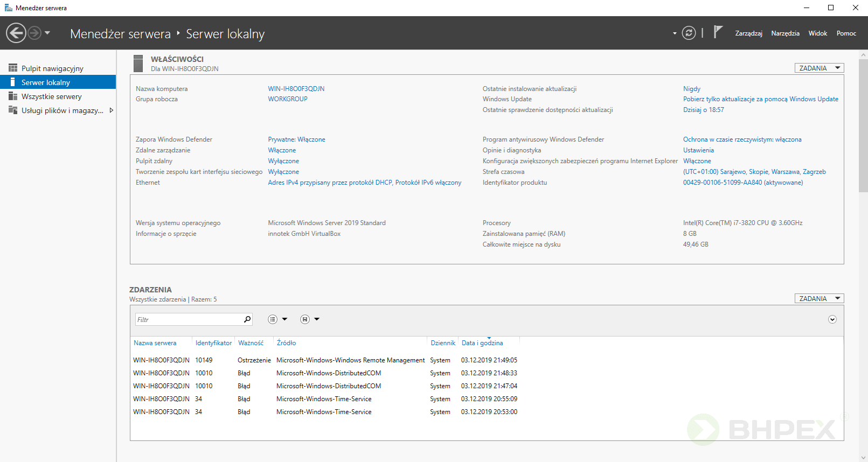The height and width of the screenshot is (462, 868).
Task: Open ZADANIA dropdown in events section
Action: point(819,298)
